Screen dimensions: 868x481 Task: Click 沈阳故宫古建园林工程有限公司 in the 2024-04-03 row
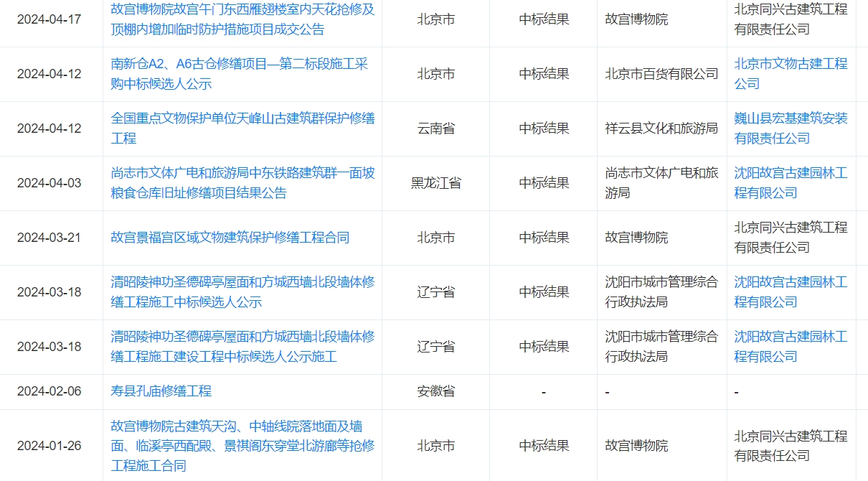pyautogui.click(x=791, y=183)
